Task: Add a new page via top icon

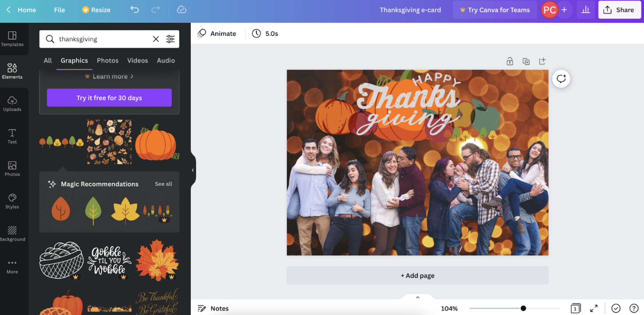Action: [x=542, y=61]
